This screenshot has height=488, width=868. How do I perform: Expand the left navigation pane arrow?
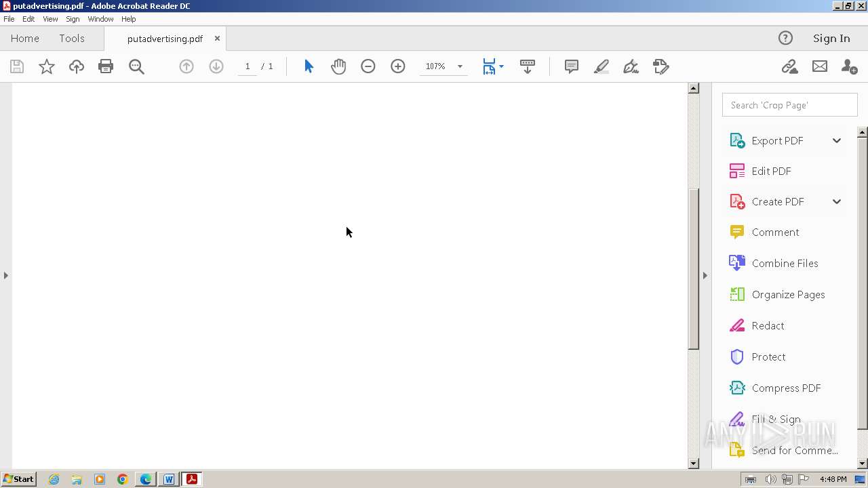(x=6, y=275)
